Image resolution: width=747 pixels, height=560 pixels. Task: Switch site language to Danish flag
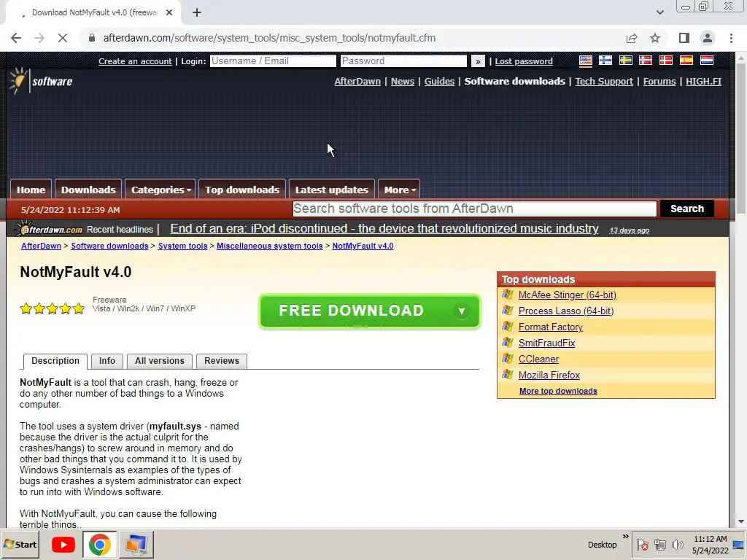pyautogui.click(x=665, y=61)
